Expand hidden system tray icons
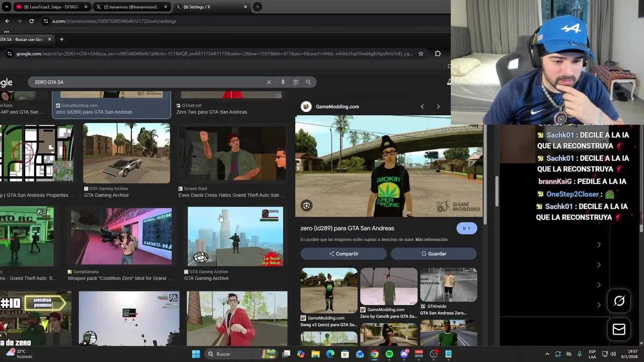This screenshot has height=362, width=644. [x=547, y=354]
